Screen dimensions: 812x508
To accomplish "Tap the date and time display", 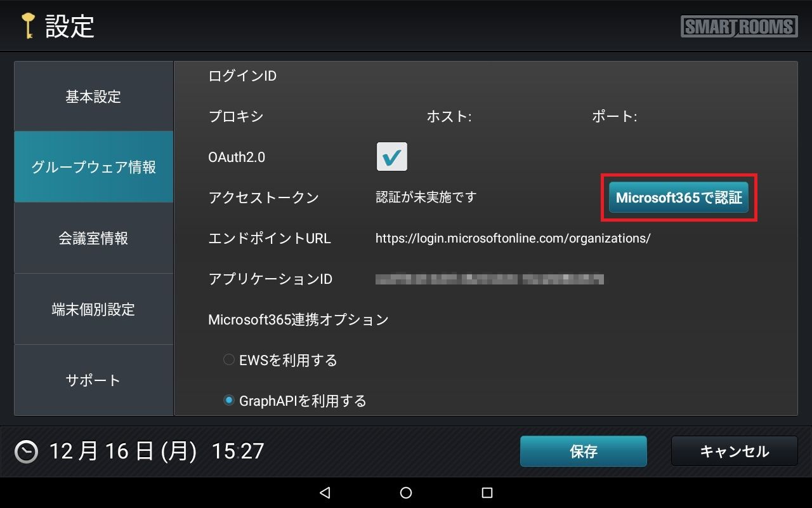I will (x=156, y=451).
